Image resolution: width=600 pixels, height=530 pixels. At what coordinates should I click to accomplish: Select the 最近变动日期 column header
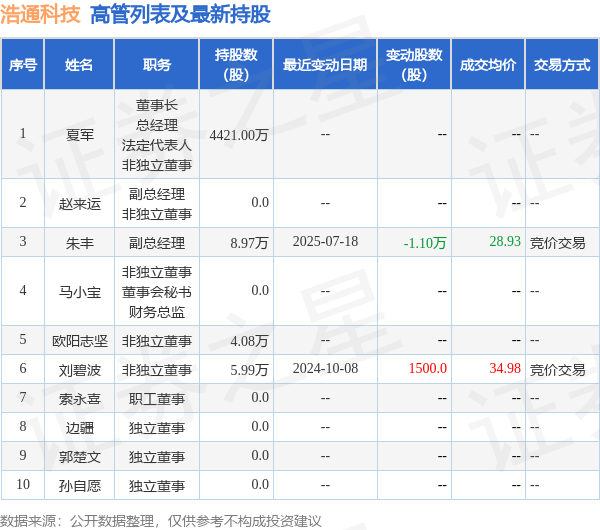click(x=325, y=64)
